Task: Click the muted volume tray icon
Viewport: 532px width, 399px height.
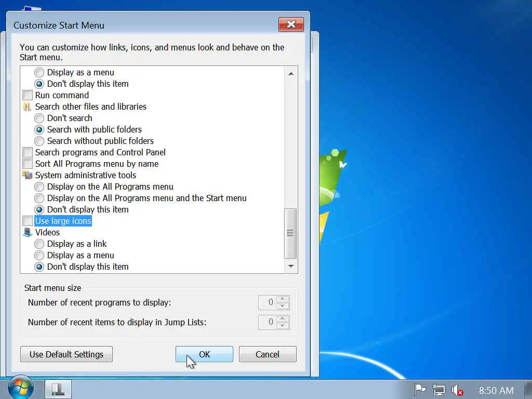Action: tap(457, 390)
